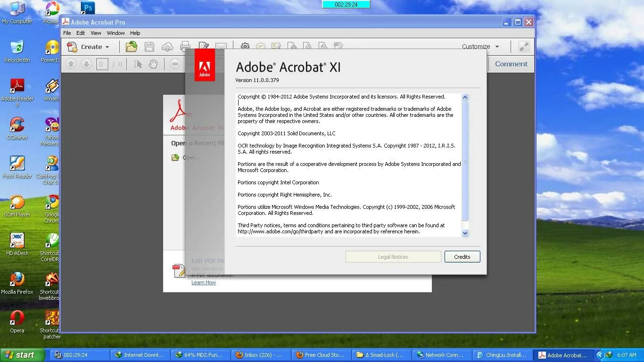Select the CCleaner desktop icon

tap(17, 129)
